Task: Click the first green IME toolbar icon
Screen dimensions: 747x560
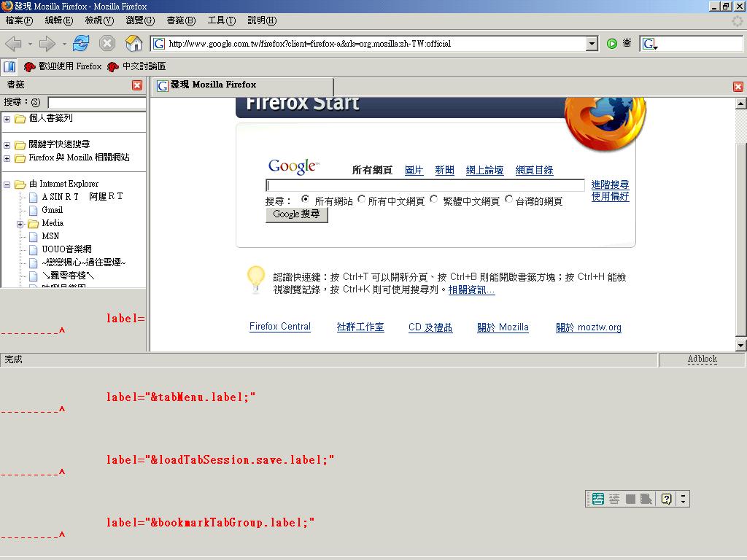Action: pos(597,499)
